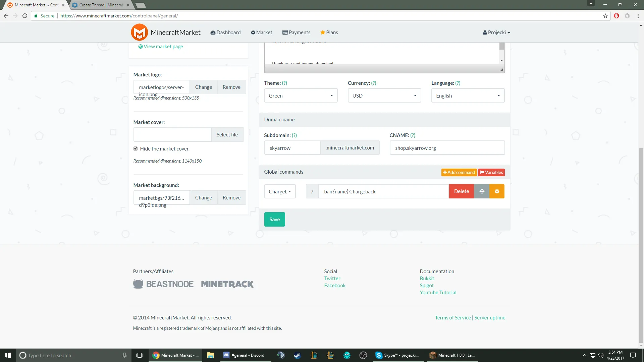Open the Language dropdown showing English
Image resolution: width=644 pixels, height=362 pixels.
pyautogui.click(x=468, y=96)
